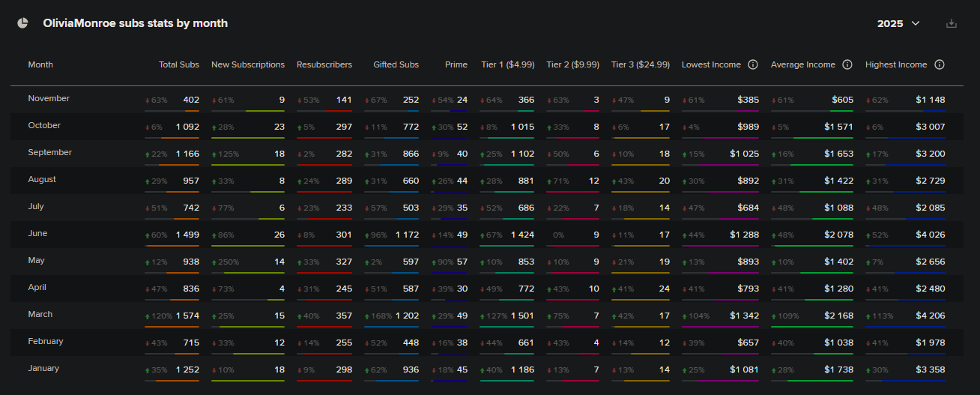Sort by New Subscriptions column header
The width and height of the screenshot is (980, 395).
[248, 64]
